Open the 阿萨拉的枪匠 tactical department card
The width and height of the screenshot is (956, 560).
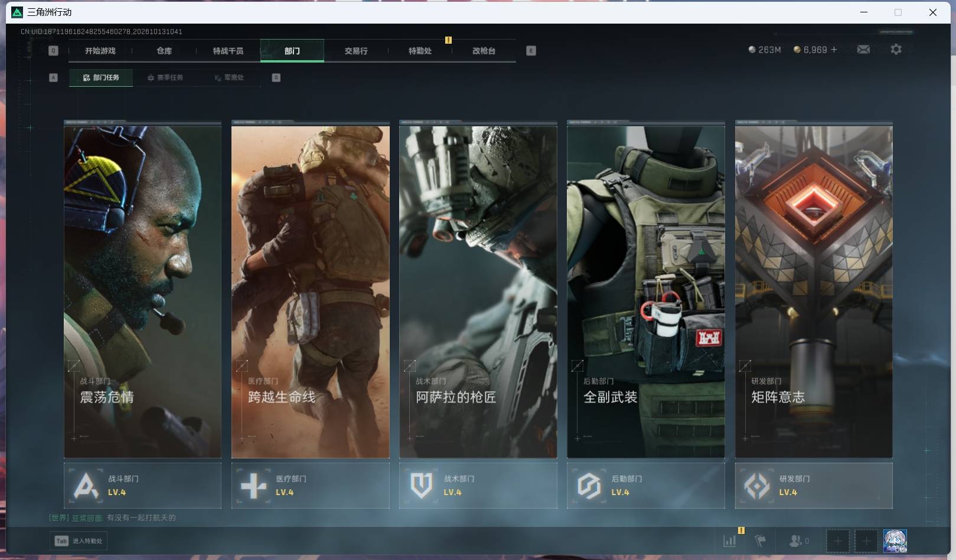(478, 290)
